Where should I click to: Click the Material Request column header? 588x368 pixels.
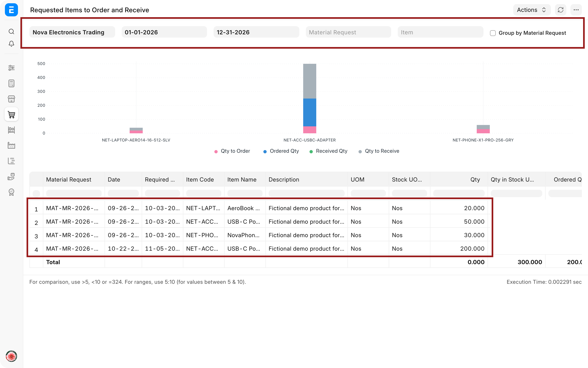74,179
